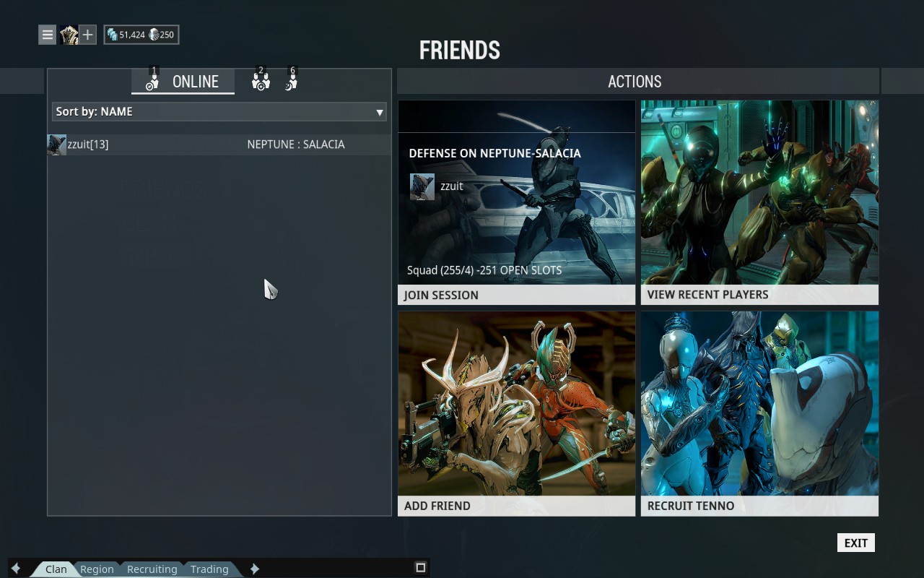The width and height of the screenshot is (924, 578).
Task: Open the hamburger main menu
Action: (x=47, y=35)
